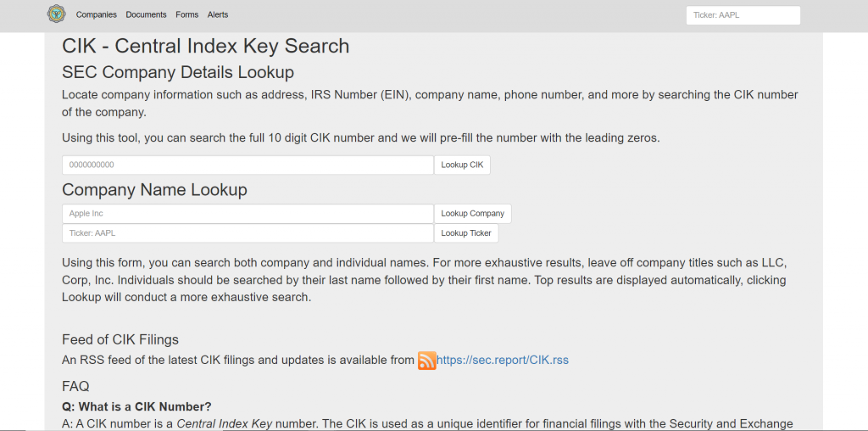Focus the top-right Ticker search box

[x=743, y=15]
